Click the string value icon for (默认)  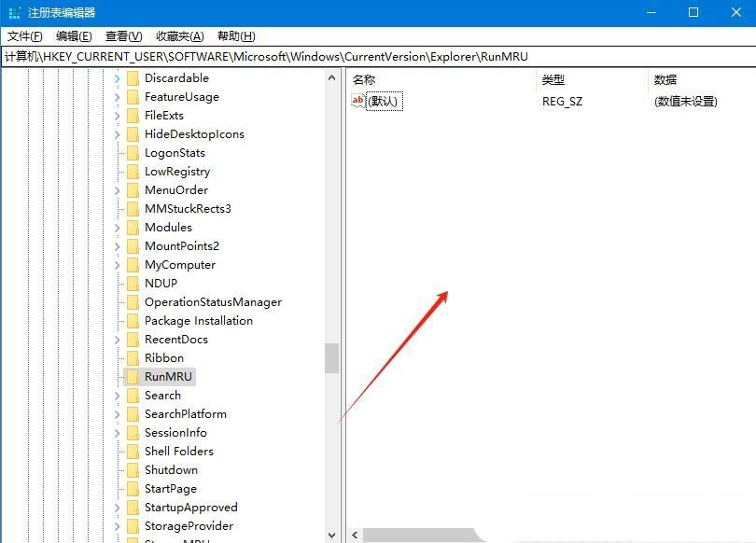click(x=358, y=101)
